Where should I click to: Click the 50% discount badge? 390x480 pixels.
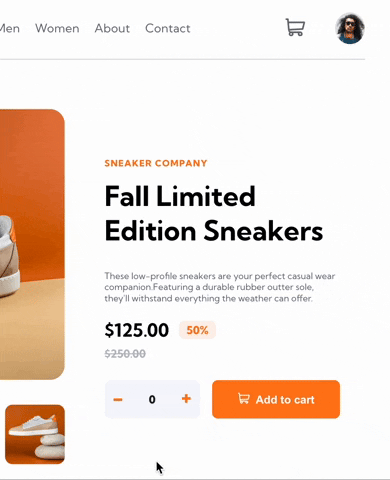(197, 330)
